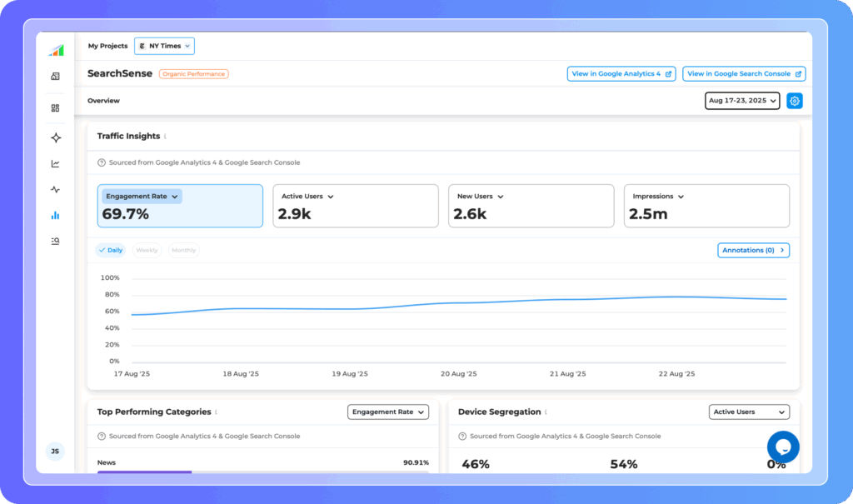Open Top Performing Categories Engagement Rate dropdown
This screenshot has width=853, height=504.
coord(387,412)
